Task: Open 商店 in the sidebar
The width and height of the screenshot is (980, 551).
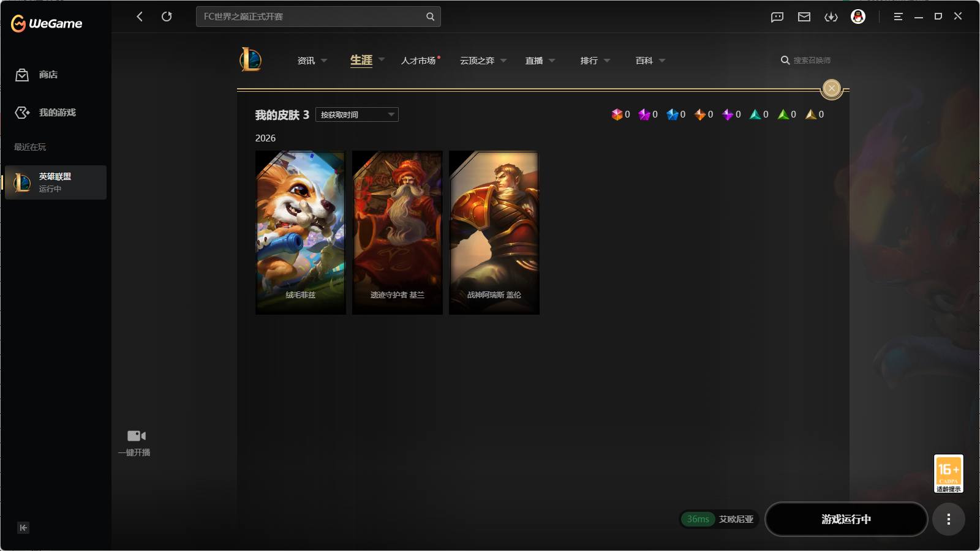Action: 48,75
